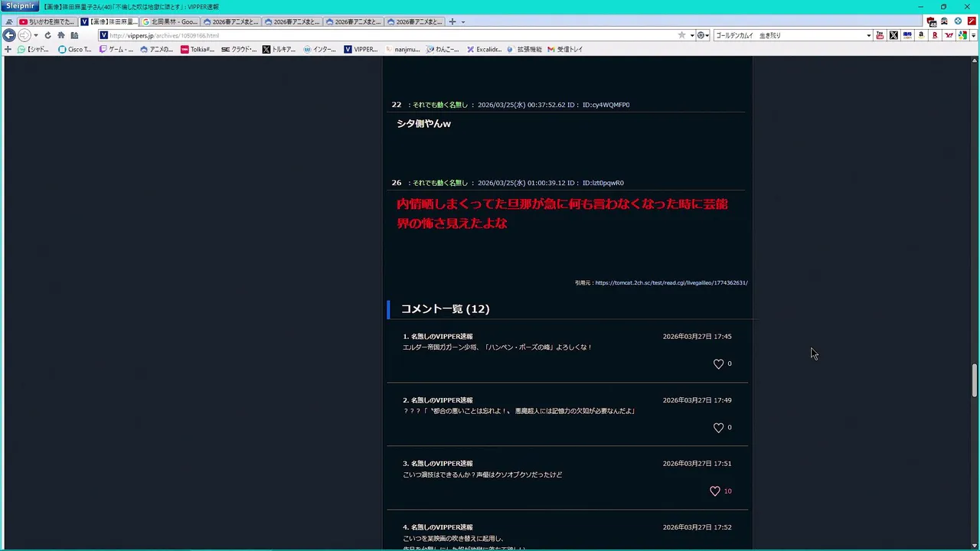Switch to the last 2026春アニメまとめ tab
This screenshot has width=980, height=551.
click(414, 21)
